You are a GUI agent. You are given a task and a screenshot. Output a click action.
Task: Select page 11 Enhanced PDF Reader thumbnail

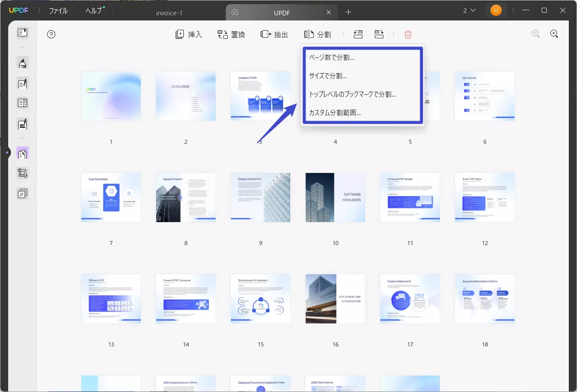[410, 198]
